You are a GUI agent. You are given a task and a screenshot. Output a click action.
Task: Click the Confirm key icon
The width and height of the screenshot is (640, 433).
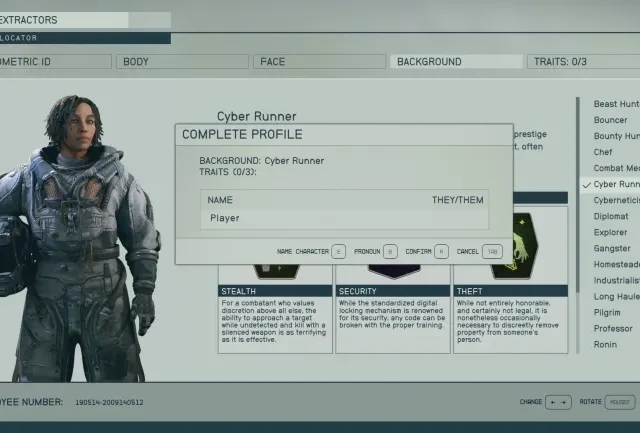click(443, 251)
